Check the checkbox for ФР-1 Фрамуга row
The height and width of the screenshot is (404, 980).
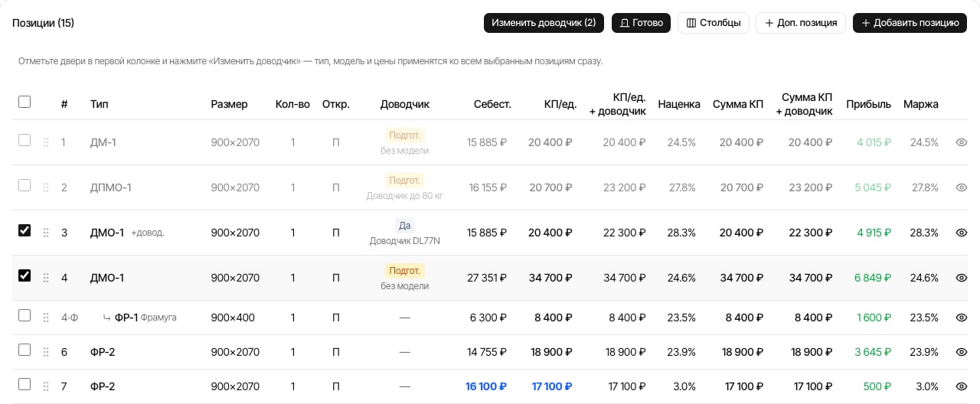24,316
